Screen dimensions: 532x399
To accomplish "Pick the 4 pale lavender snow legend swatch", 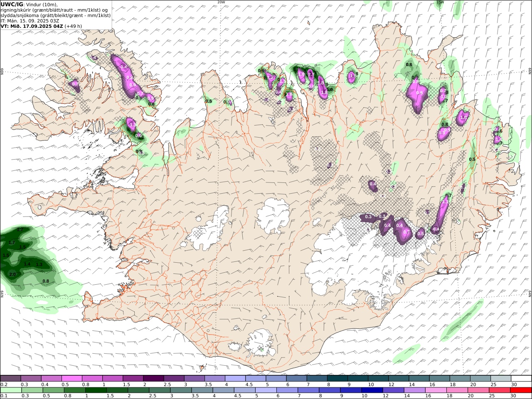I will point(235,378).
